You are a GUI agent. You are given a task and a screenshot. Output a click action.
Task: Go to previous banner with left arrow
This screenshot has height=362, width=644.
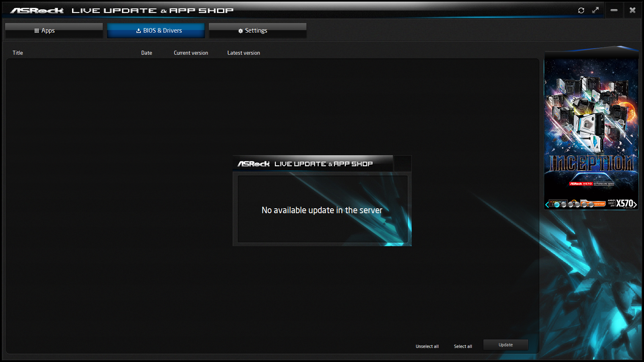click(547, 205)
